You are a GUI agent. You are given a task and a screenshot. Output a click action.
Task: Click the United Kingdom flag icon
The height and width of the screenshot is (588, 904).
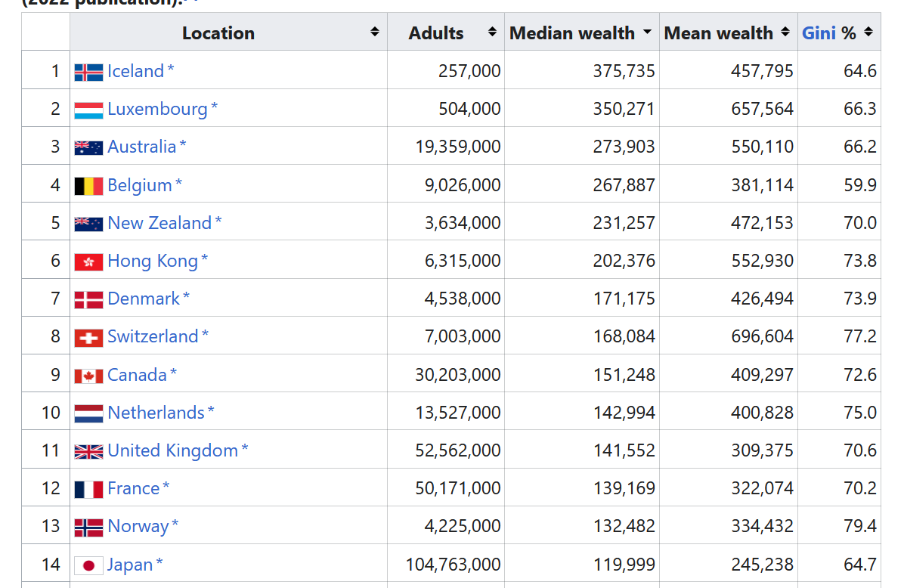tap(88, 452)
